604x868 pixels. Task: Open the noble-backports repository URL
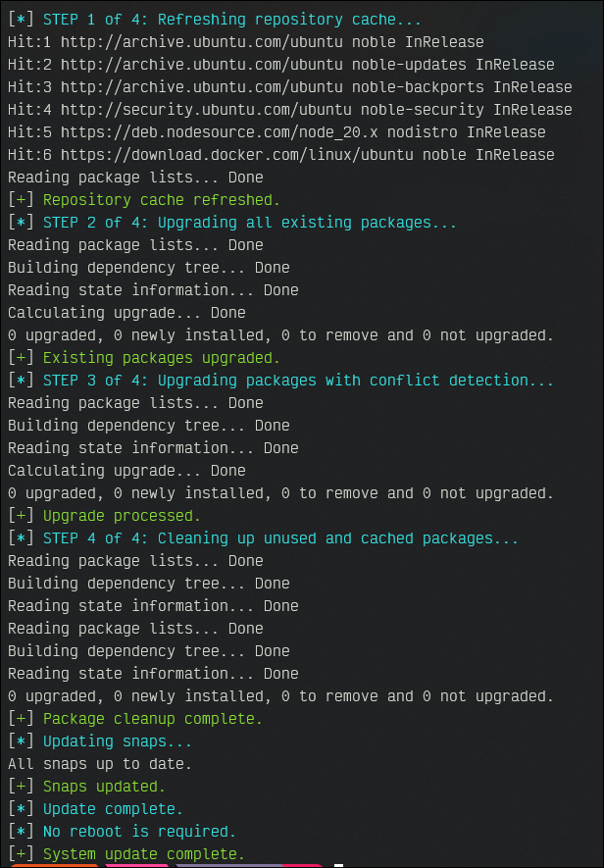[x=227, y=87]
